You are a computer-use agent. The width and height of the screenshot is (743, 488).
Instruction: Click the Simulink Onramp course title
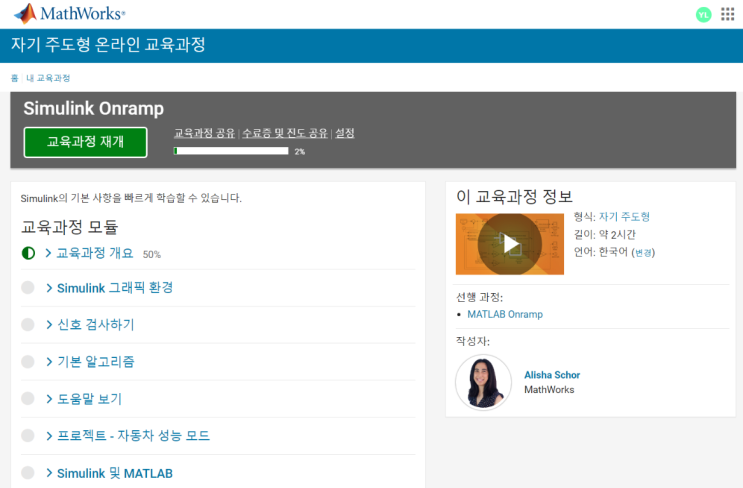coord(94,108)
